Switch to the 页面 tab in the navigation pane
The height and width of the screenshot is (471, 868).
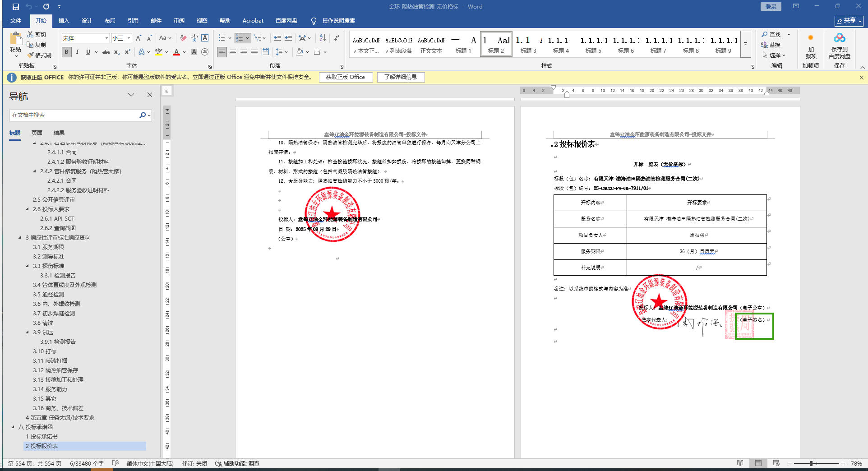point(37,133)
